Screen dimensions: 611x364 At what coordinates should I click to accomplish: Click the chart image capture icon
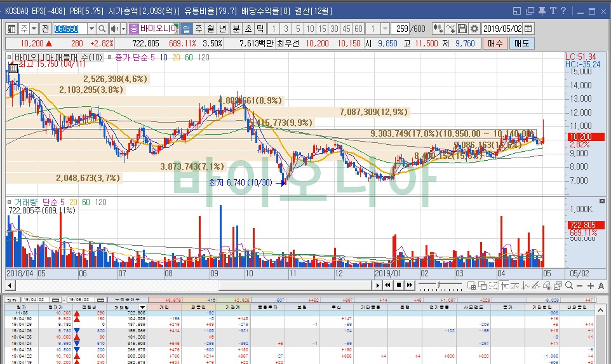pos(558,286)
